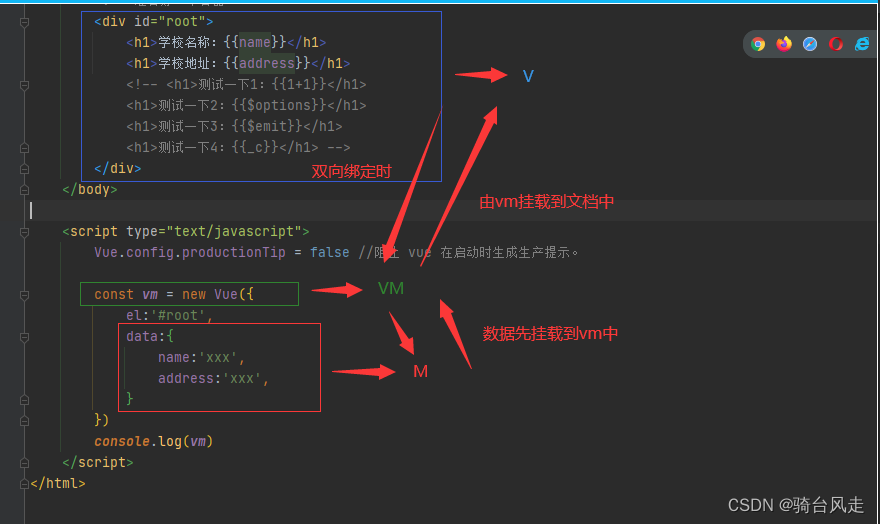The image size is (880, 524).
Task: Click the id="root" attribute text
Action: [169, 21]
